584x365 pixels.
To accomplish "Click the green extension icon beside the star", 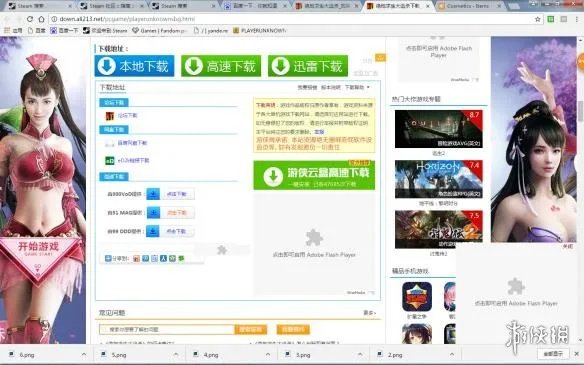I will pyautogui.click(x=551, y=19).
